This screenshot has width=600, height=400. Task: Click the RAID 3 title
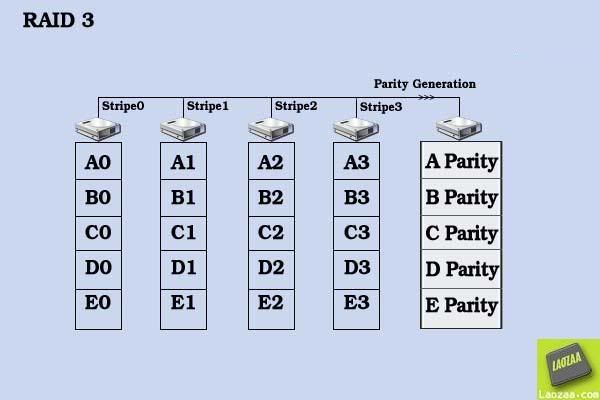coord(58,20)
